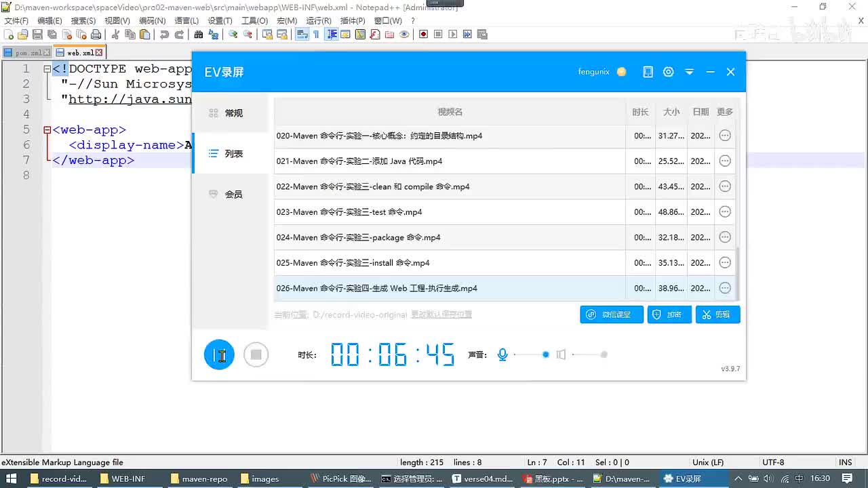Expand the EV录屏 title bar dropdown arrow

pyautogui.click(x=690, y=72)
